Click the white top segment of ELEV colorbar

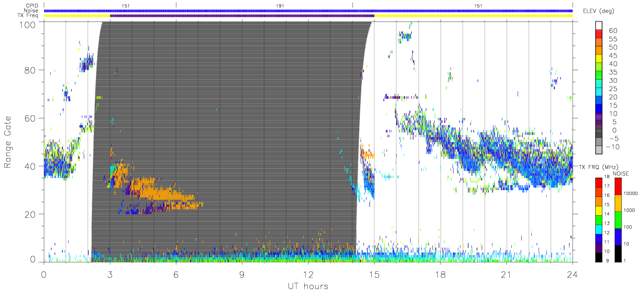point(599,26)
